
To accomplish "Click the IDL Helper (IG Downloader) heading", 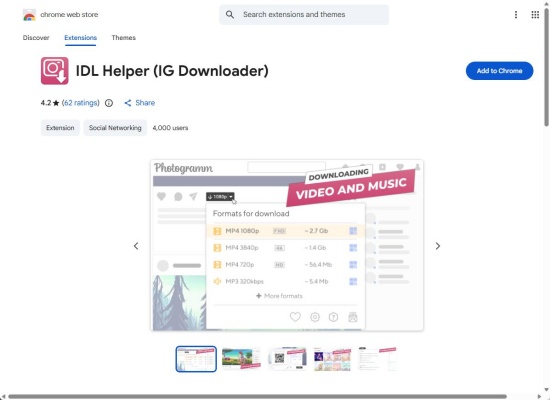I will (x=172, y=71).
